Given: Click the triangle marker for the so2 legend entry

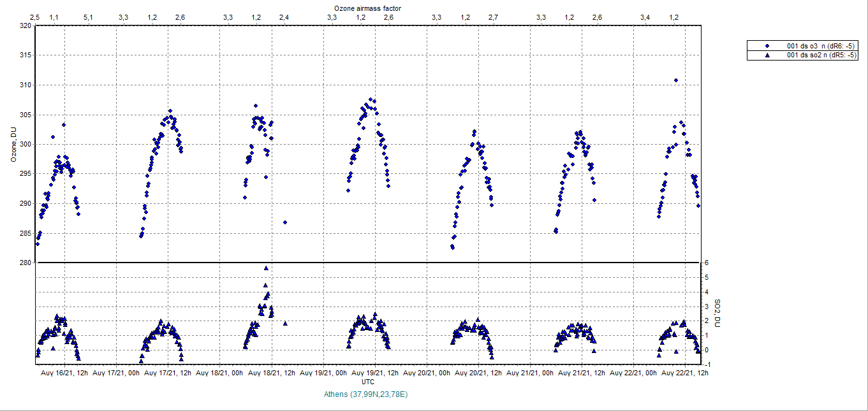Looking at the screenshot, I should tap(767, 55).
